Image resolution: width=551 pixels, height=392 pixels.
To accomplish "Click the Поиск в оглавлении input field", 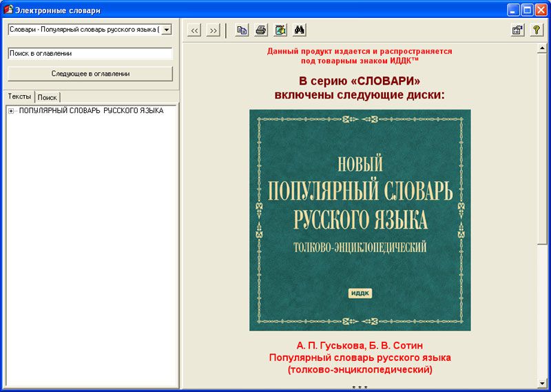I will coord(90,53).
